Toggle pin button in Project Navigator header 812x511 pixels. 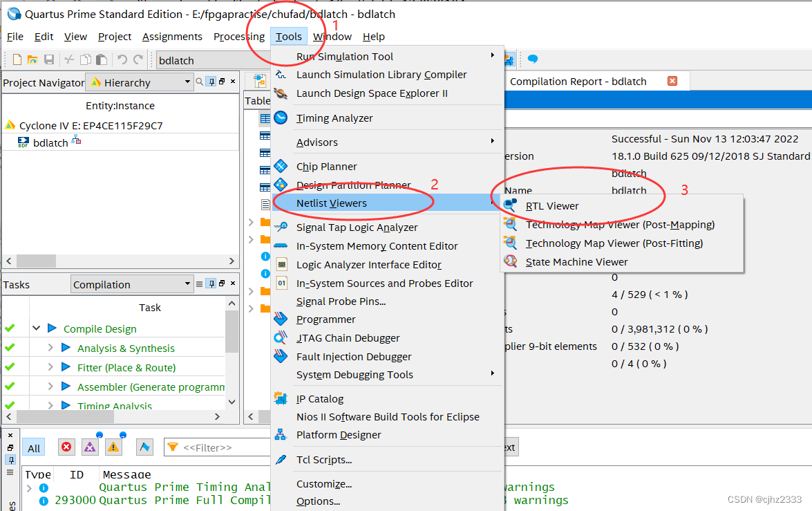[211, 82]
